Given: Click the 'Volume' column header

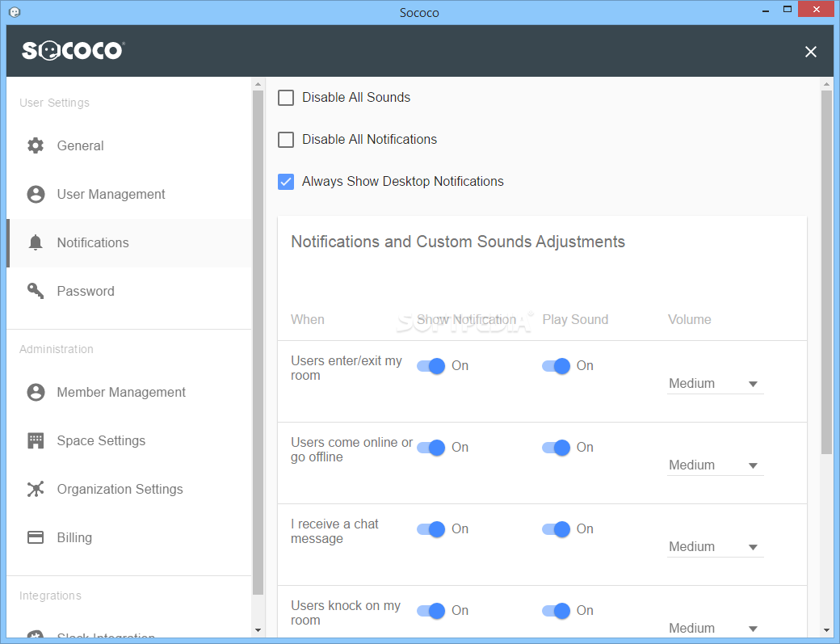Looking at the screenshot, I should tap(690, 320).
